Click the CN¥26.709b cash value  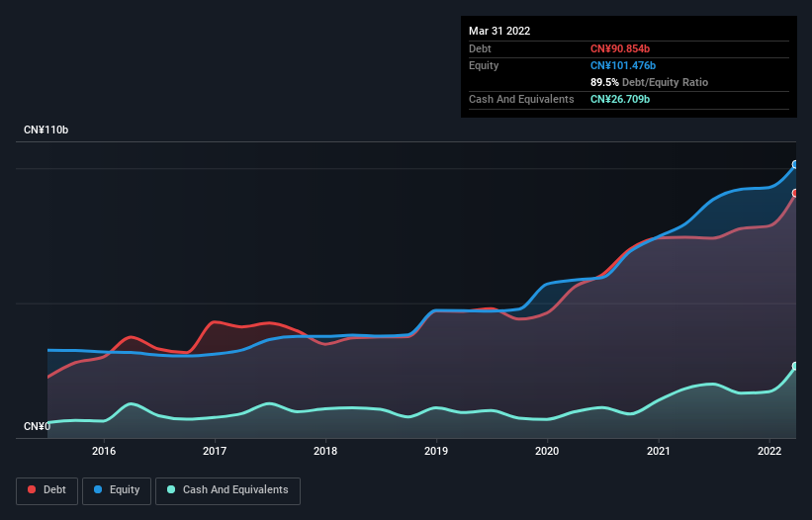(620, 99)
